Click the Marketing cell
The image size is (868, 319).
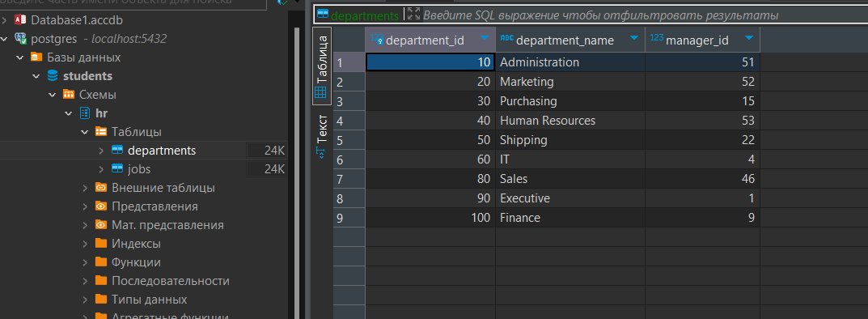point(570,82)
